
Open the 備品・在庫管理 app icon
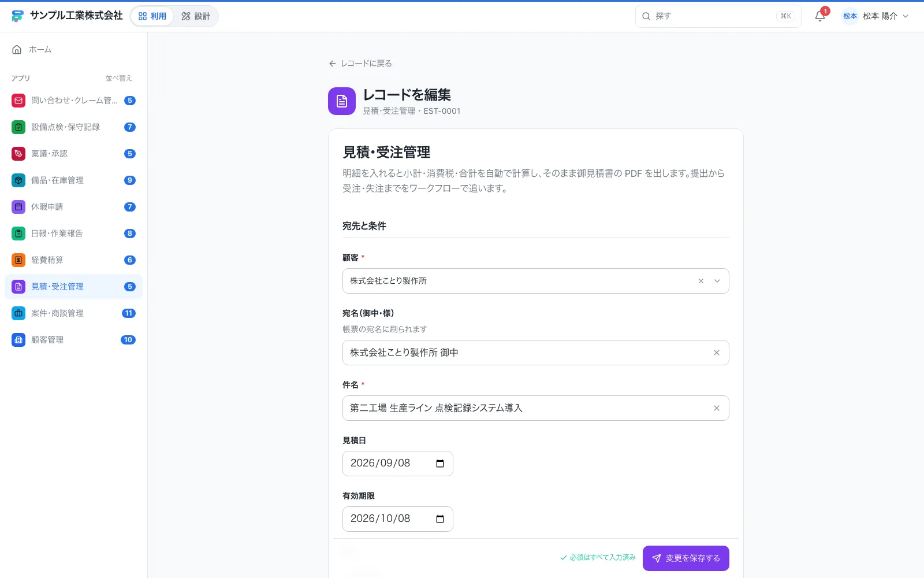coord(18,180)
